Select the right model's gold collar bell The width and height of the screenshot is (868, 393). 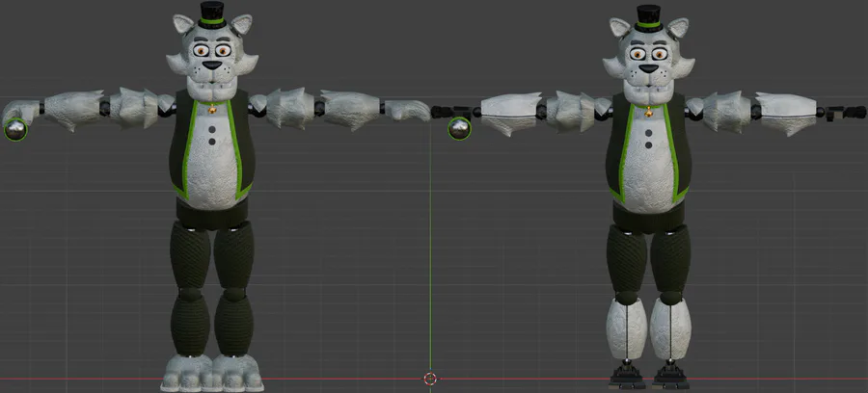point(648,113)
